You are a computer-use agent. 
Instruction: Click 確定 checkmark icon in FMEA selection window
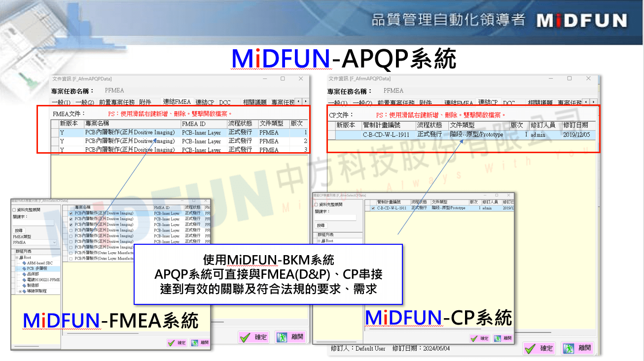pyautogui.click(x=171, y=343)
